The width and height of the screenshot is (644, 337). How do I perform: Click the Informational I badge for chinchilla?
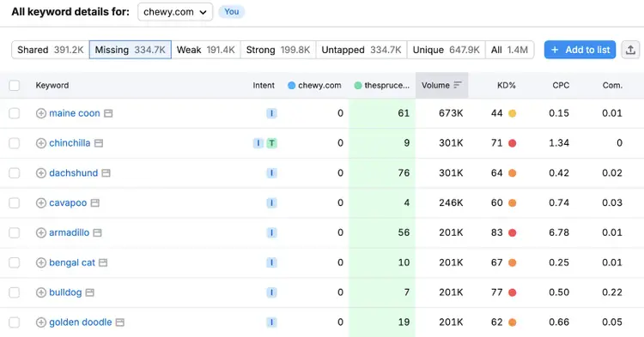coord(258,143)
